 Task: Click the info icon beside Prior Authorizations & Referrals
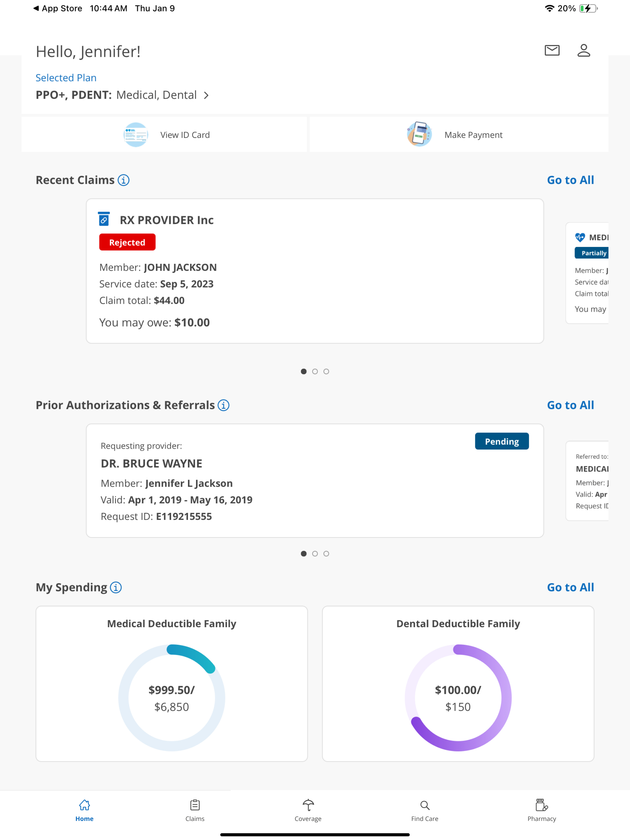[224, 405]
